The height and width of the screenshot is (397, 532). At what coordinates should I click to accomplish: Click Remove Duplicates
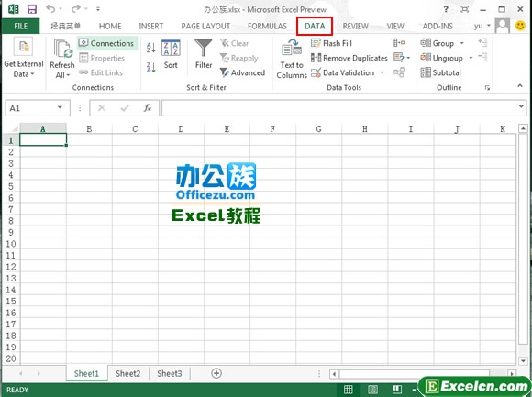tap(349, 58)
